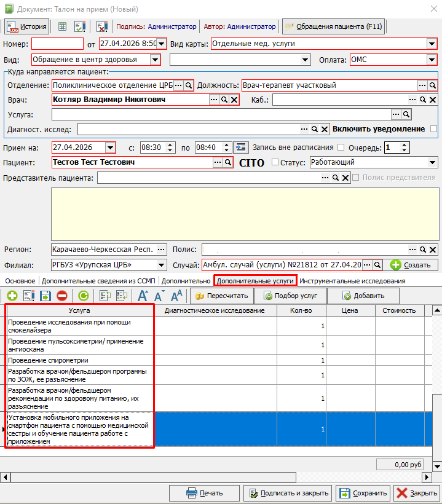
Task: Click the largest 'A' font size icon
Action: click(x=176, y=296)
